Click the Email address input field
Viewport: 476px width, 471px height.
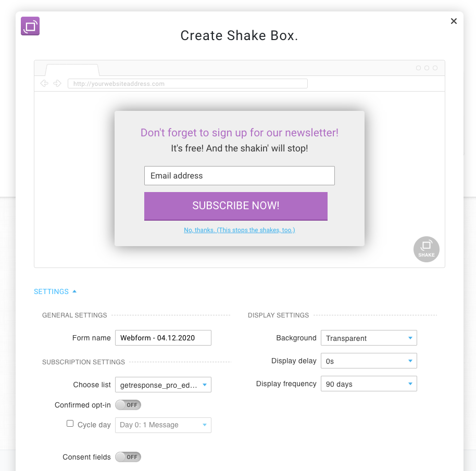pyautogui.click(x=240, y=175)
